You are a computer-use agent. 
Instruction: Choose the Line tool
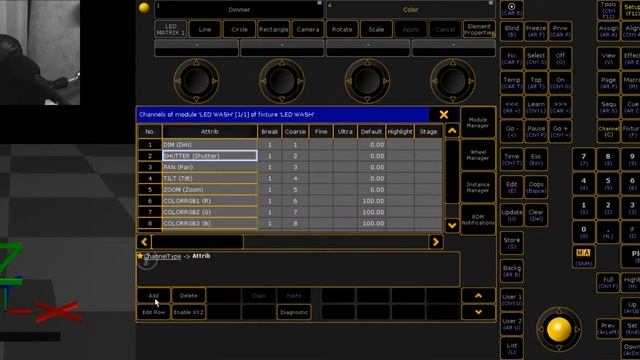click(205, 29)
